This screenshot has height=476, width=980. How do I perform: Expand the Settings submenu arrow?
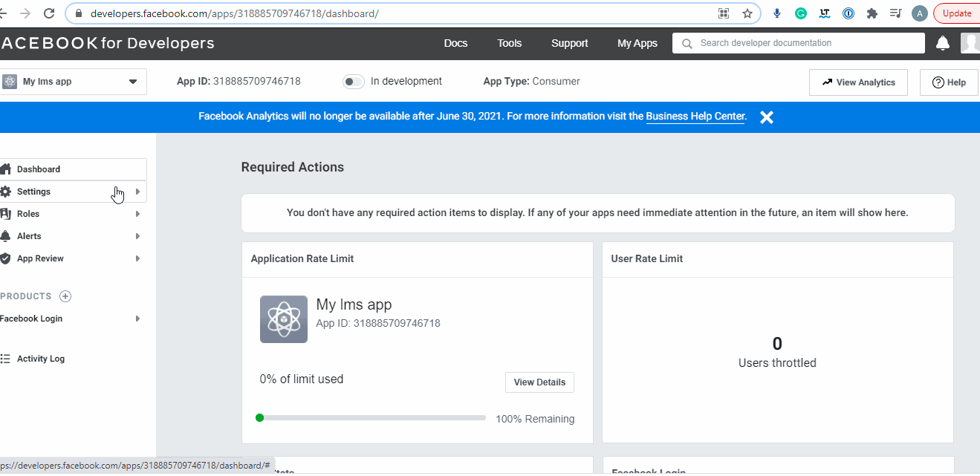[x=138, y=192]
